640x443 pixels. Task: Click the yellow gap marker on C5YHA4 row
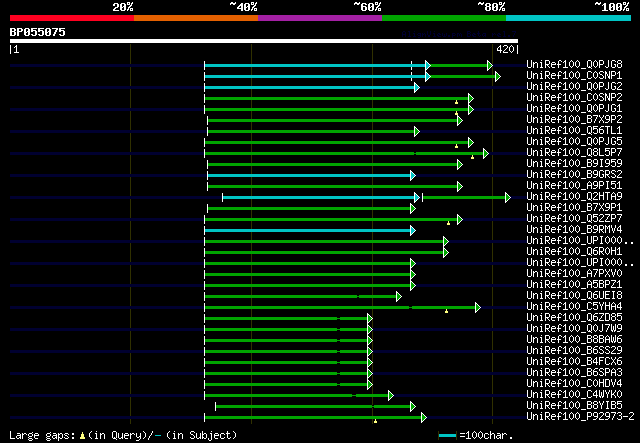(x=447, y=311)
